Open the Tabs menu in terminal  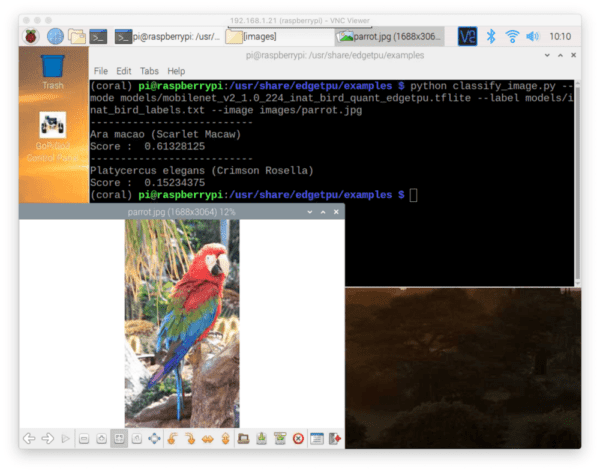(149, 72)
